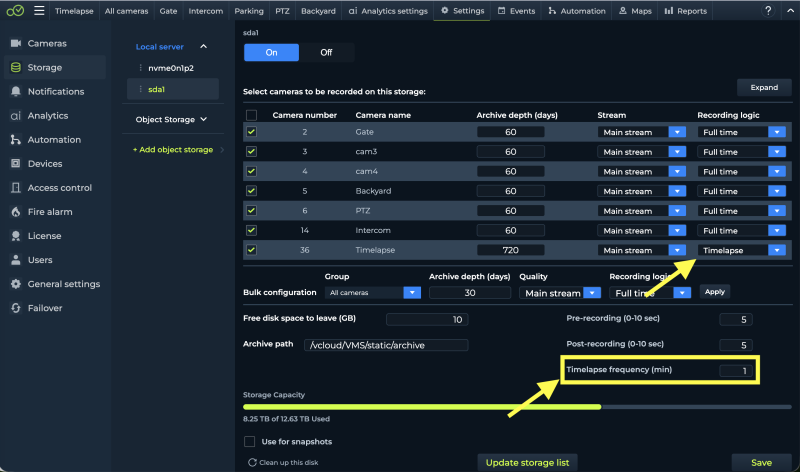Open Stream dropdown for Backyard camera

coord(677,191)
